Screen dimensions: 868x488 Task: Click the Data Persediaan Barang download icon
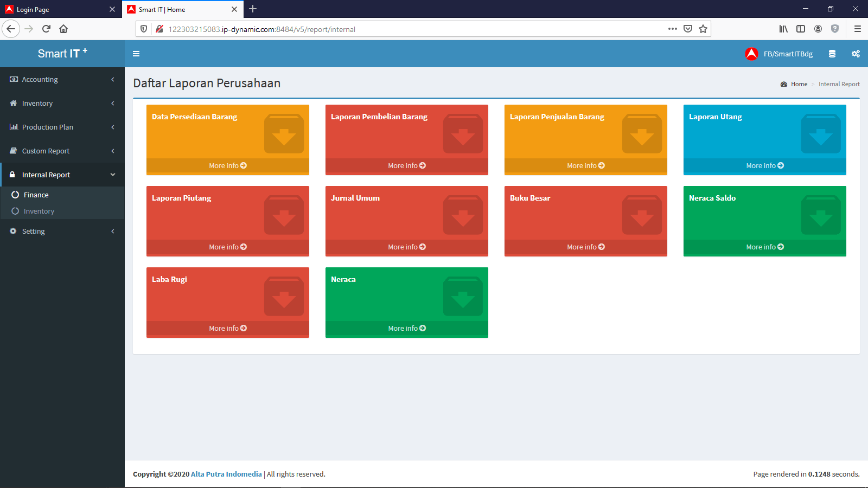point(284,133)
